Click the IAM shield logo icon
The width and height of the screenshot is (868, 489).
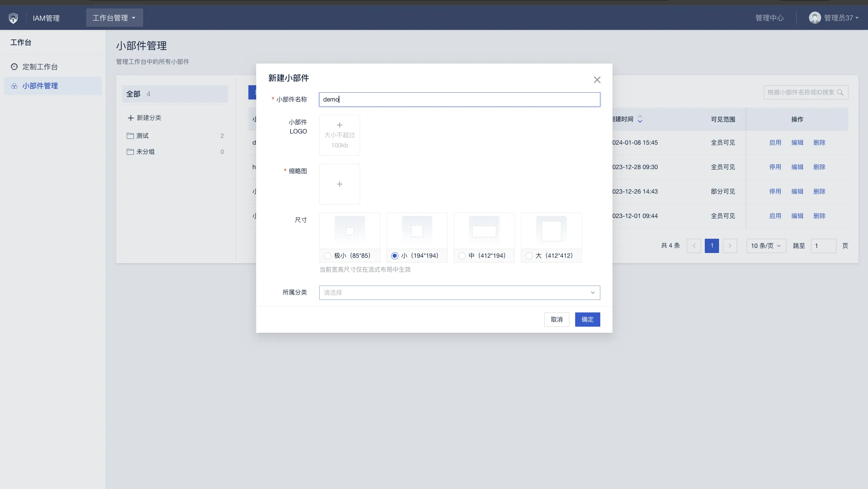coord(13,18)
